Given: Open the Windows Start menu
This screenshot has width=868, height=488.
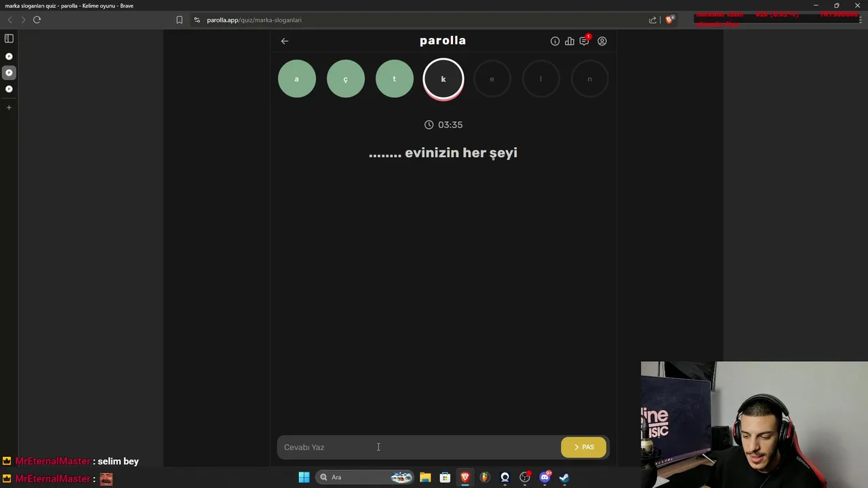Looking at the screenshot, I should [304, 477].
